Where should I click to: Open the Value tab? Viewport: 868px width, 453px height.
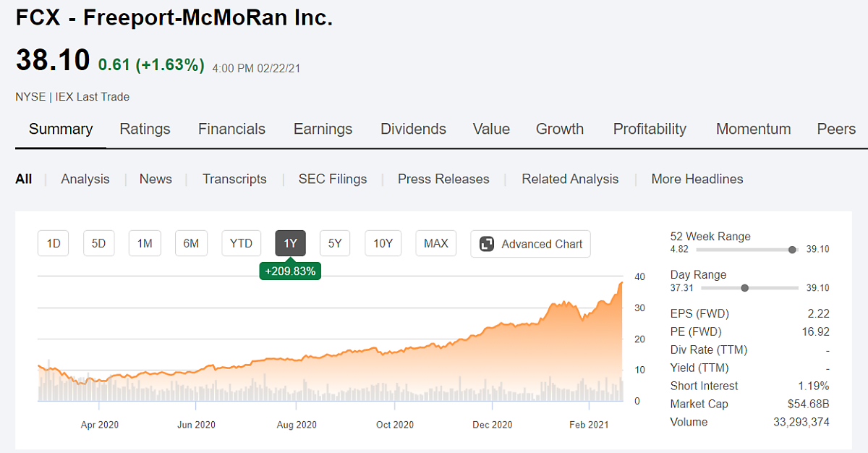(x=491, y=129)
